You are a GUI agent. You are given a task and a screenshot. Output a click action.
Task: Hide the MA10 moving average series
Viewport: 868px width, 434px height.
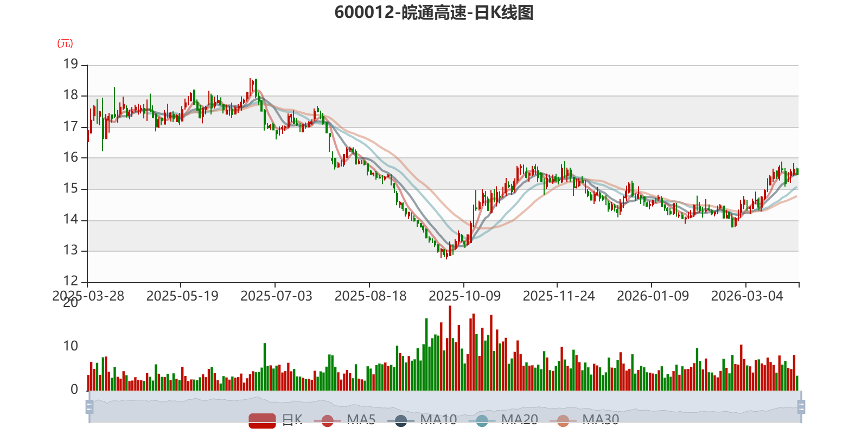(422, 420)
